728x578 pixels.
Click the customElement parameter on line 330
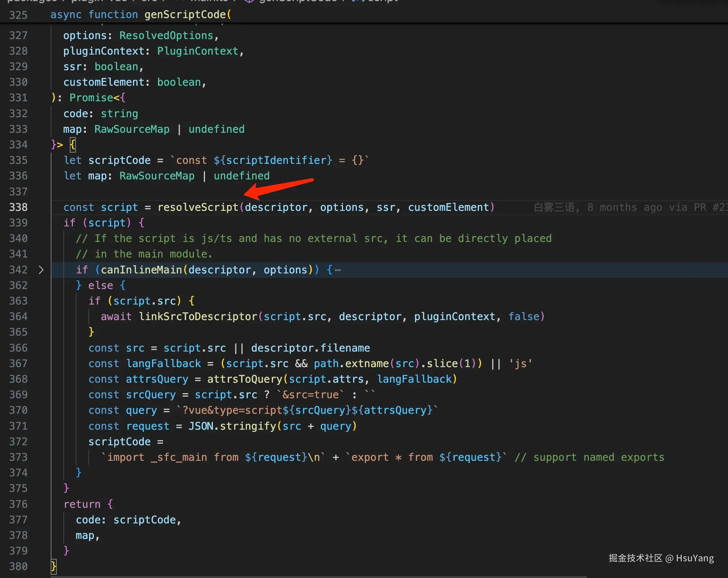[104, 82]
